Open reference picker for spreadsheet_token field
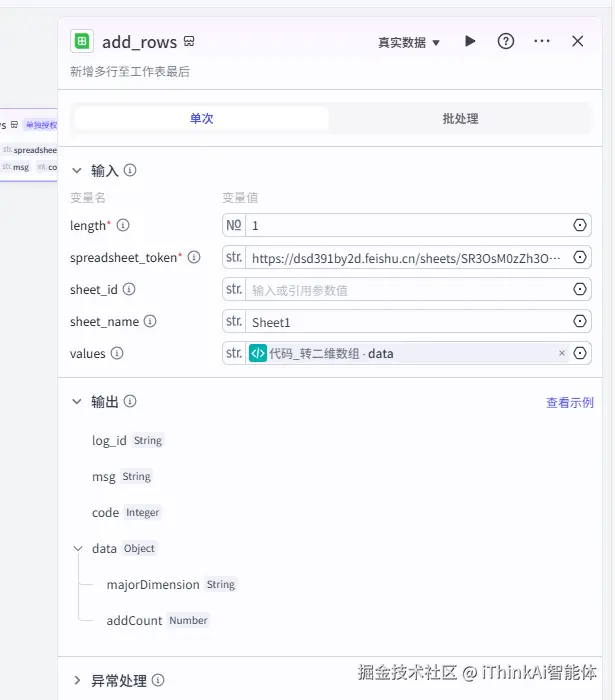The width and height of the screenshot is (615, 700). tap(579, 257)
